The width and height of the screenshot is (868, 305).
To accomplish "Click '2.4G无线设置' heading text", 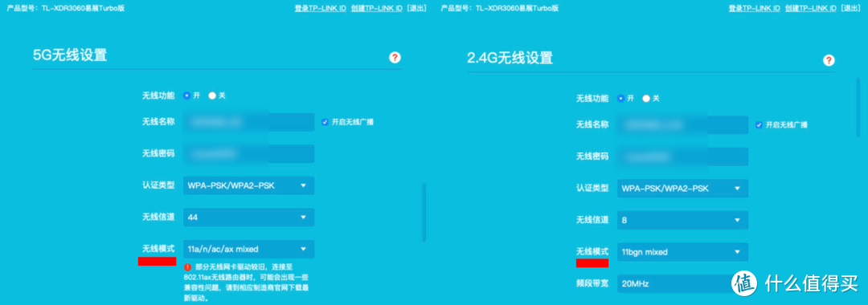I will click(510, 58).
